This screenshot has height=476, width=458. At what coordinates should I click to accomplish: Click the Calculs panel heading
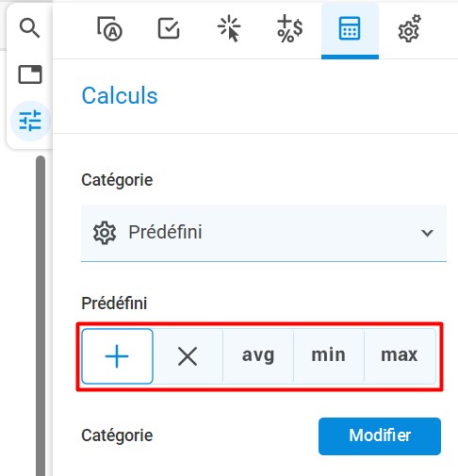(120, 95)
